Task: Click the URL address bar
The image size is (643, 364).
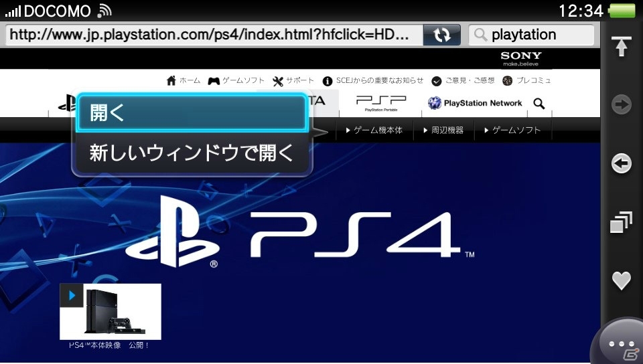Action: click(214, 35)
